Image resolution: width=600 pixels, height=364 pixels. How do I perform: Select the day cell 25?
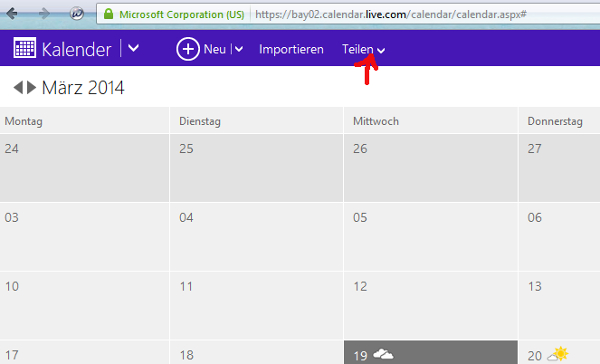(256, 168)
